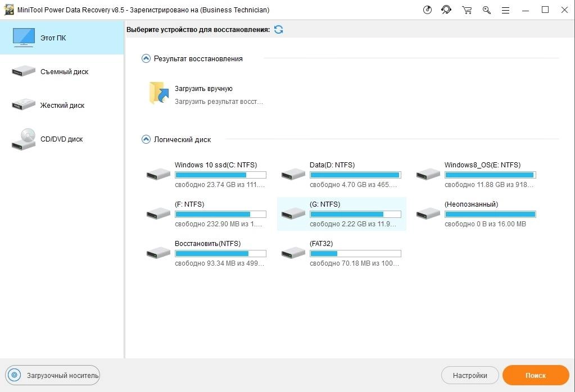Viewport: 575px width, 392px height.
Task: Click the text 'свободно 2.22 GB'
Action: click(x=338, y=224)
